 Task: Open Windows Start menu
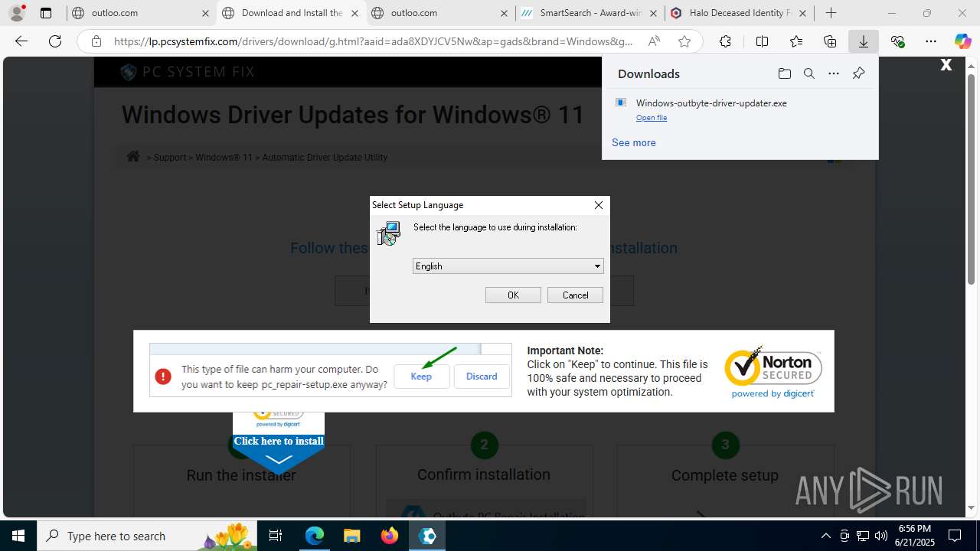(x=18, y=536)
